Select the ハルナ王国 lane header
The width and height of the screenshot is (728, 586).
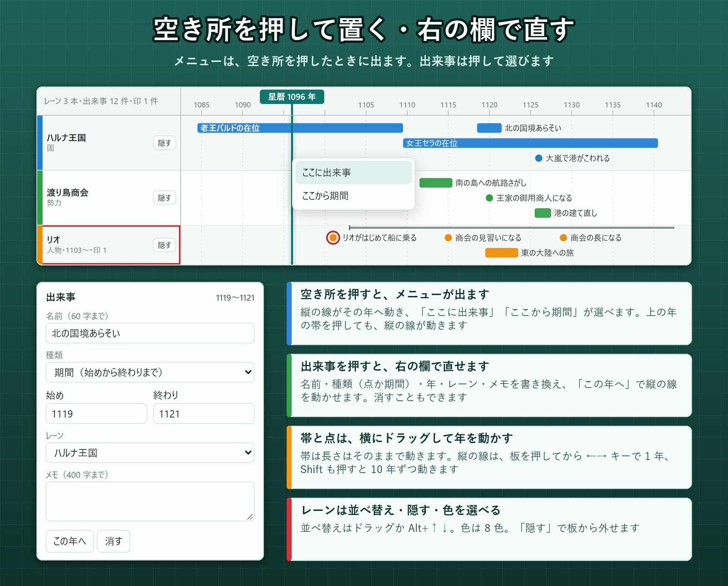(x=109, y=143)
